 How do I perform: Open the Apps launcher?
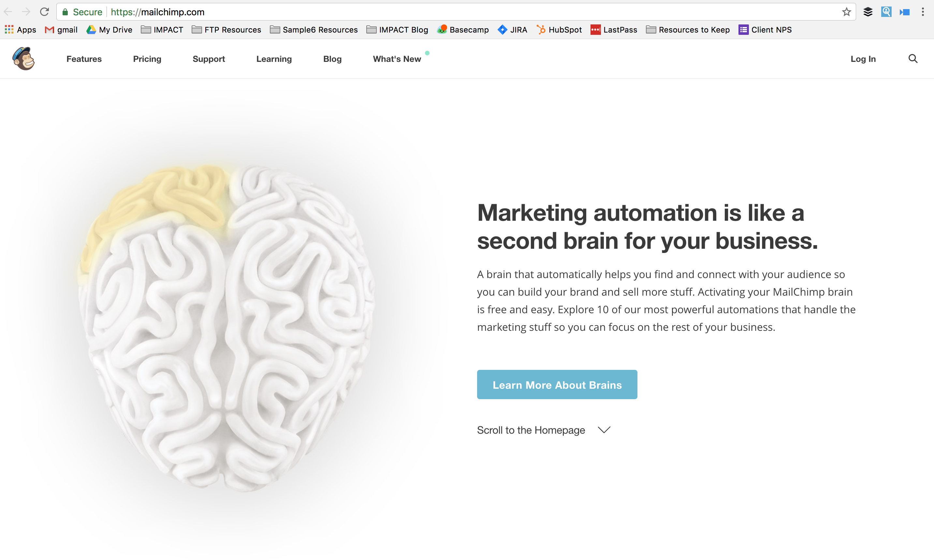(x=9, y=29)
